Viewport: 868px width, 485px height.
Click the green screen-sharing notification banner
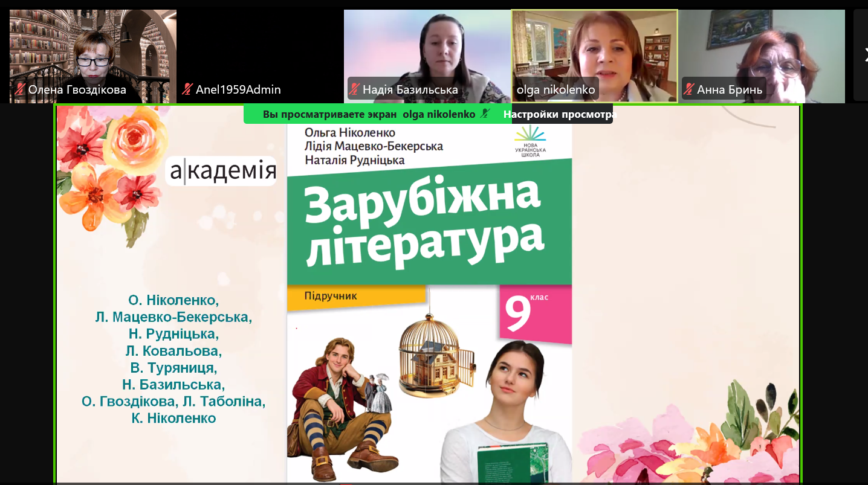(375, 114)
